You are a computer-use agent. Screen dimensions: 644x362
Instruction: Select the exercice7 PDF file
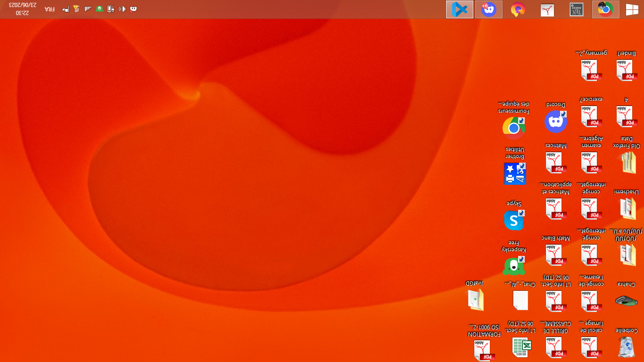pos(591,112)
